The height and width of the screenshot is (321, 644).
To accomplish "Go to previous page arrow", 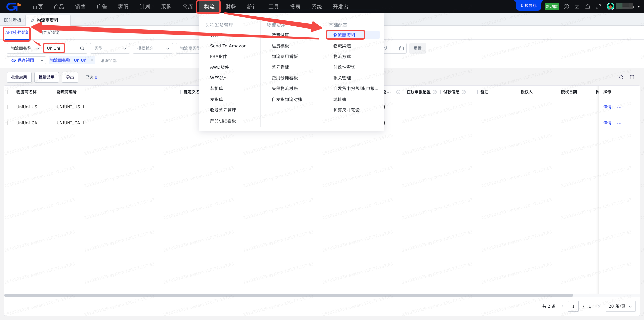I will click(562, 306).
